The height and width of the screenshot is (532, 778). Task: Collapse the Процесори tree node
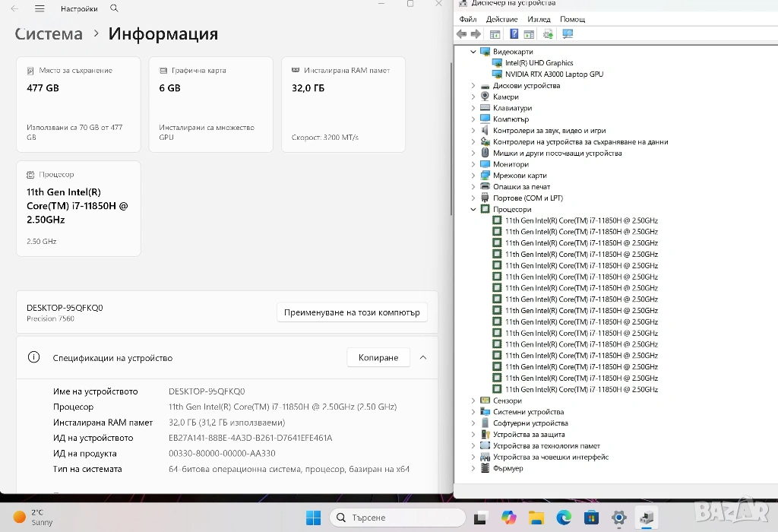pyautogui.click(x=473, y=209)
